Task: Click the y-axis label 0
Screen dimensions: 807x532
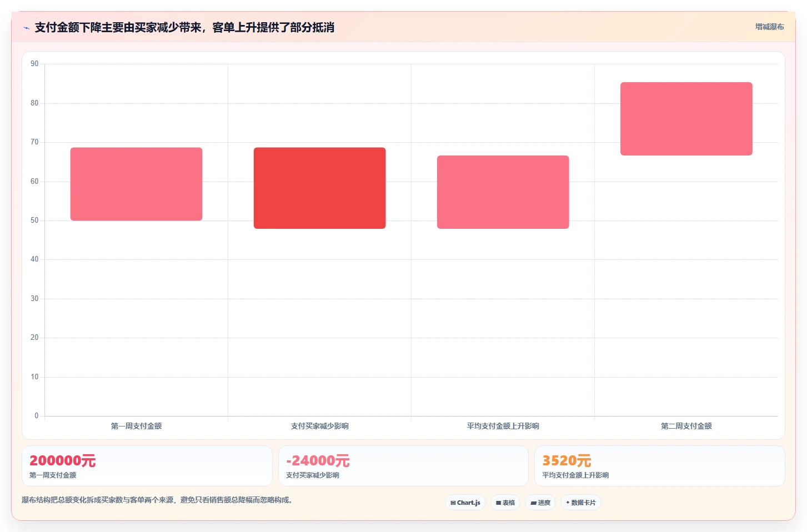Action: pos(37,416)
